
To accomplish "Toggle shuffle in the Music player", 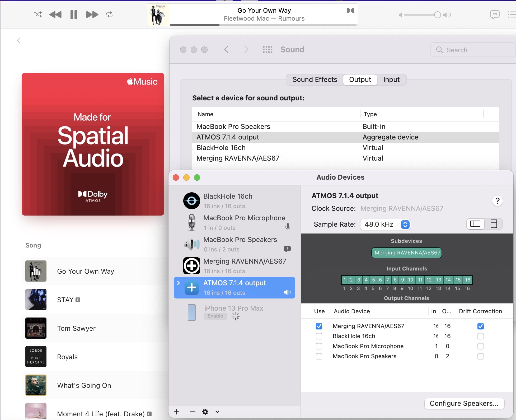I will point(38,15).
